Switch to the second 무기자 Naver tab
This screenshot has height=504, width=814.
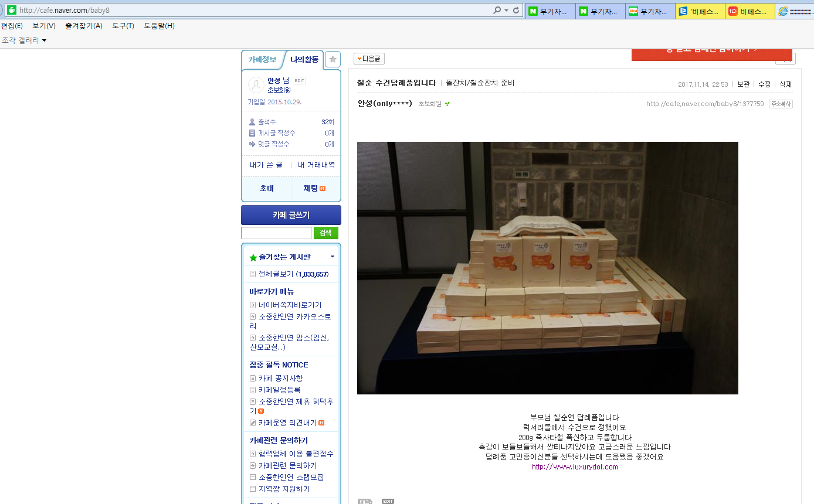tap(601, 11)
